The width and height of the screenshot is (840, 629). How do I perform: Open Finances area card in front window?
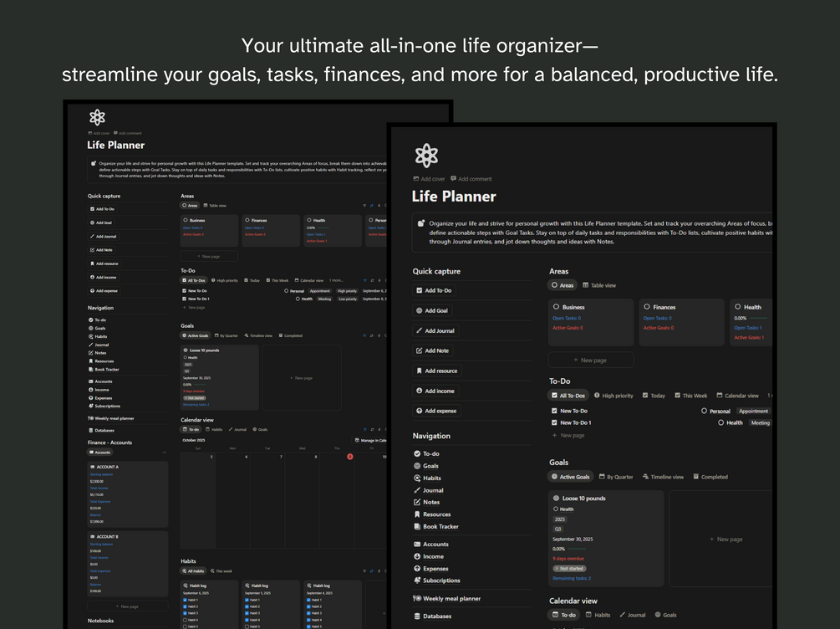coord(681,322)
